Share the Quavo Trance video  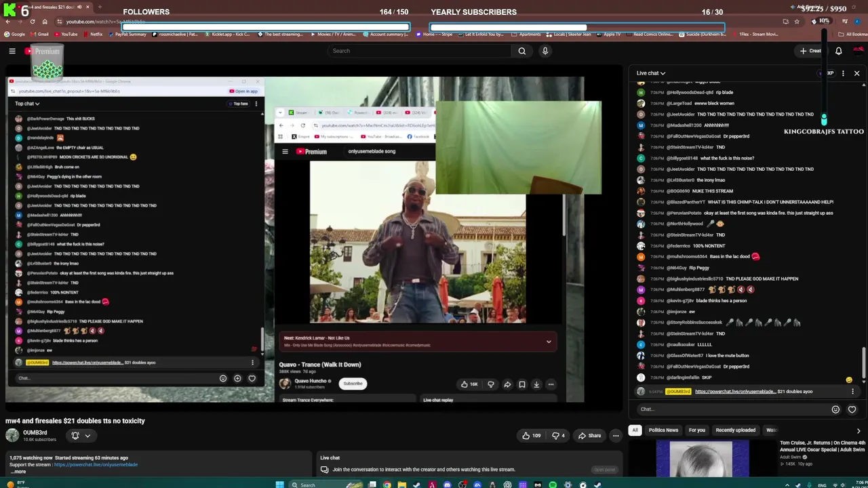507,384
